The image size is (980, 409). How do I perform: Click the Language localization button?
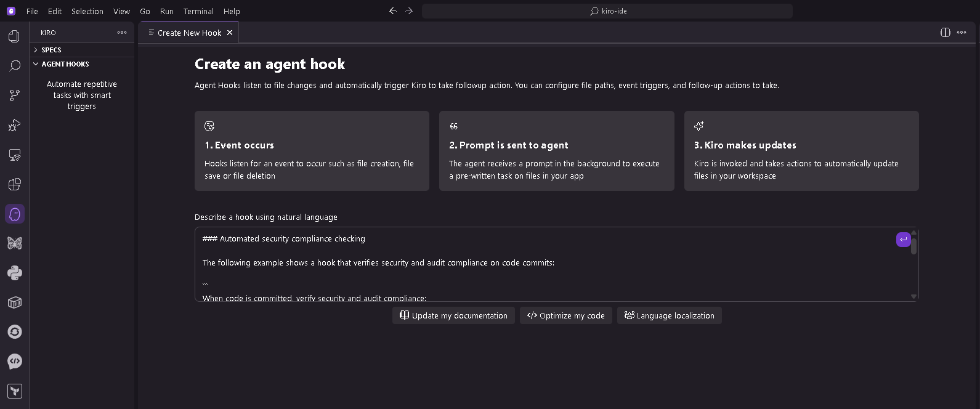(x=669, y=315)
